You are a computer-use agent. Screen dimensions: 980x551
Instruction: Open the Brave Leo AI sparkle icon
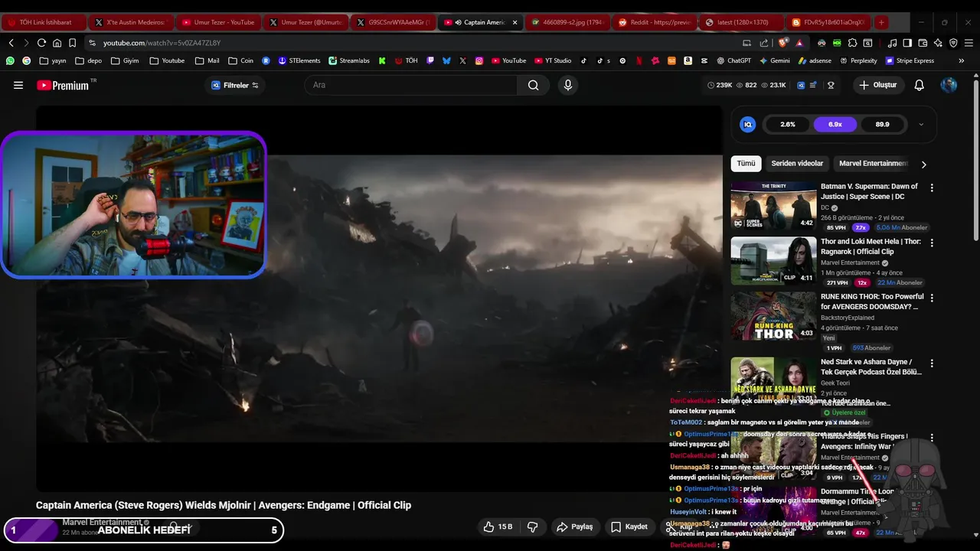[938, 43]
